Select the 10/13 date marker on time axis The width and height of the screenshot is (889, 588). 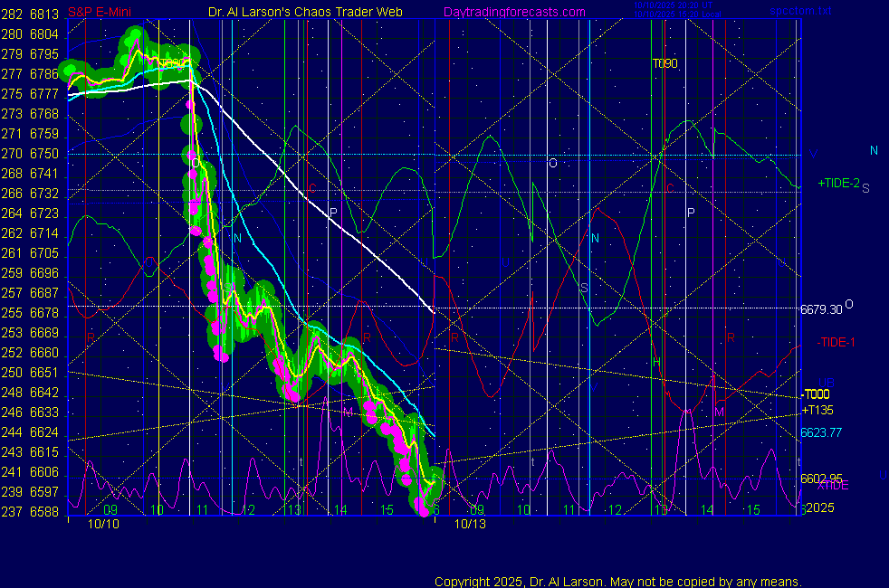(470, 524)
